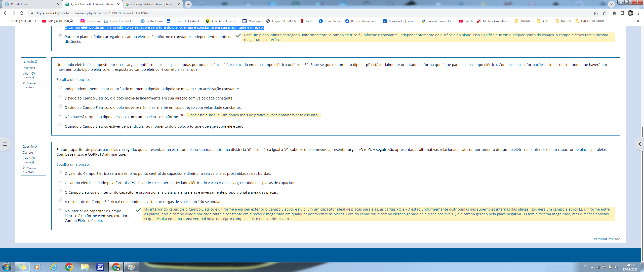Screen dimensions: 644x272
Task: Open the quiz navigation drawer list icon
Action: [x=5, y=144]
